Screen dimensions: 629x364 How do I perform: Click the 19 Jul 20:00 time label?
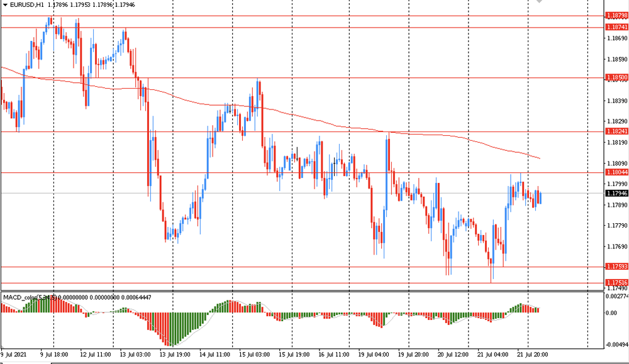[413, 355]
